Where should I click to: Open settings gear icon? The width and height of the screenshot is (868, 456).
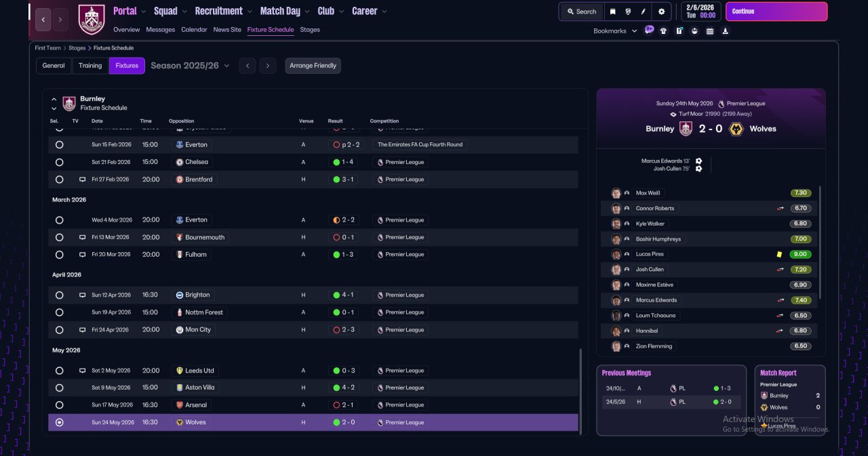[x=661, y=12]
